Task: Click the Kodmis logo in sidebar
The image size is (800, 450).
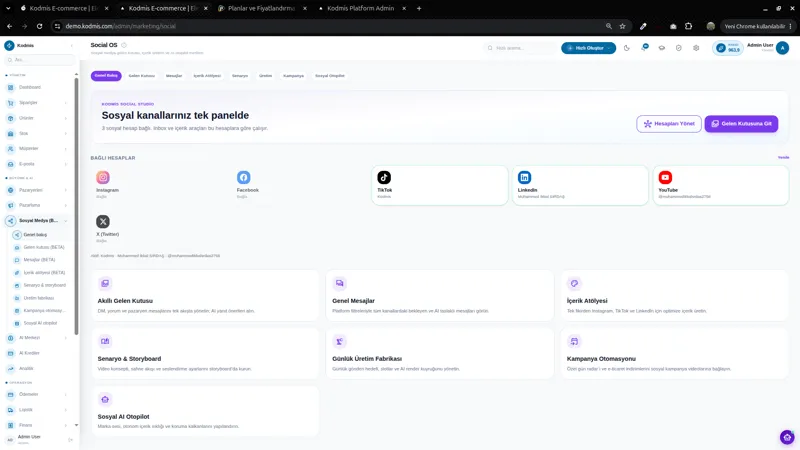Action: point(9,45)
